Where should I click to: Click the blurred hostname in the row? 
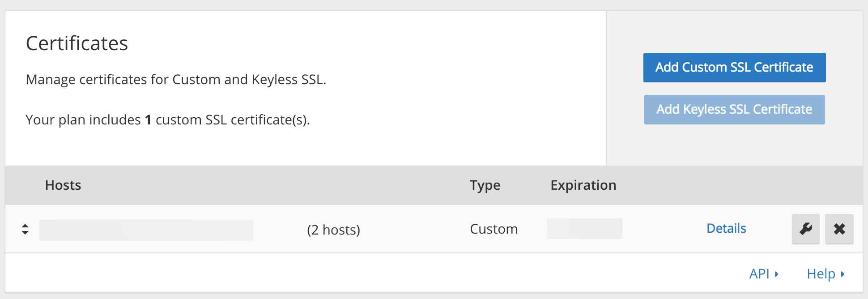(x=146, y=230)
